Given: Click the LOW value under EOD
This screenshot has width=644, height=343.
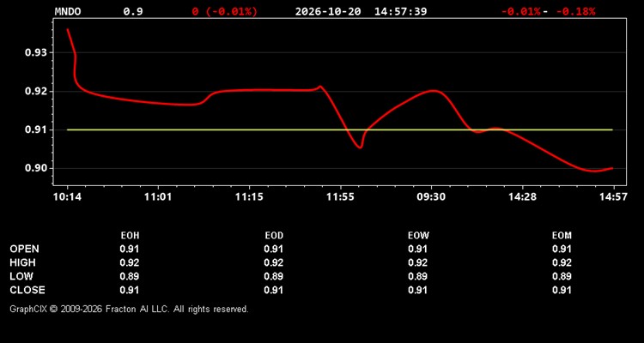Looking at the screenshot, I should 274,276.
